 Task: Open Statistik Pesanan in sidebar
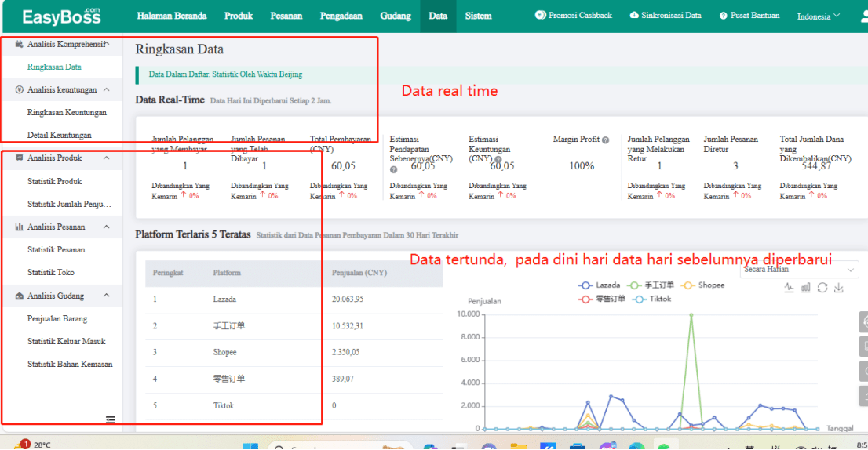point(57,250)
